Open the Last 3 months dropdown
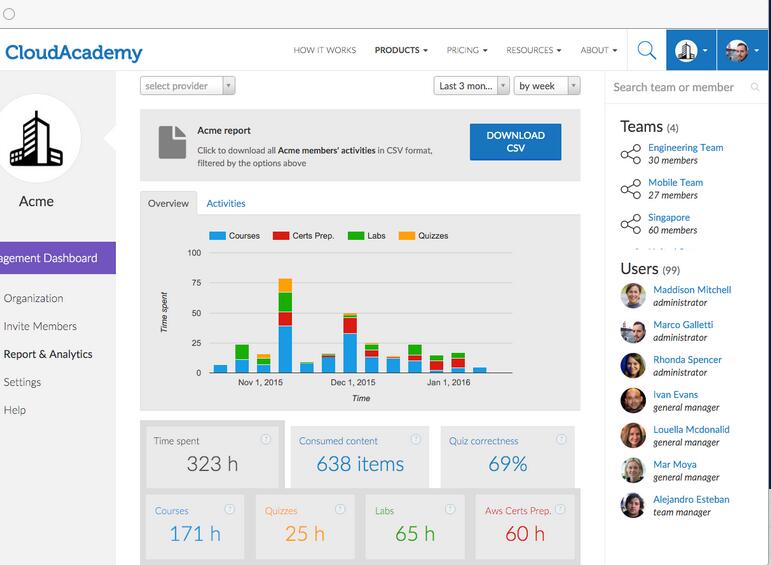The image size is (771, 565). tap(471, 86)
